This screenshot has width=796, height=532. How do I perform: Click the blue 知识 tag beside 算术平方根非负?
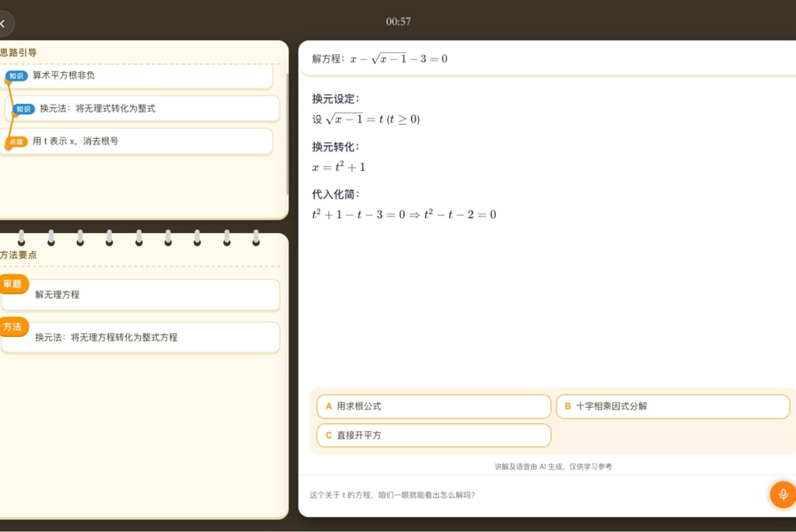[x=16, y=76]
